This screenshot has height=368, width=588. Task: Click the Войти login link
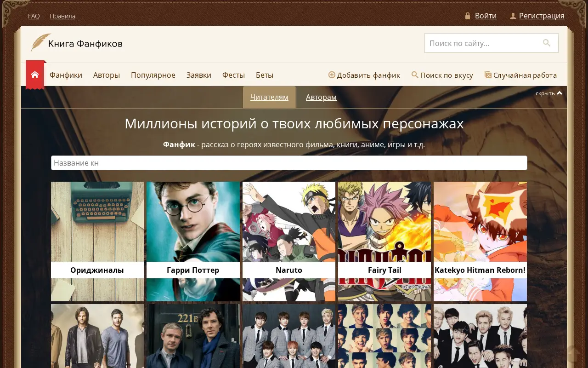click(486, 16)
